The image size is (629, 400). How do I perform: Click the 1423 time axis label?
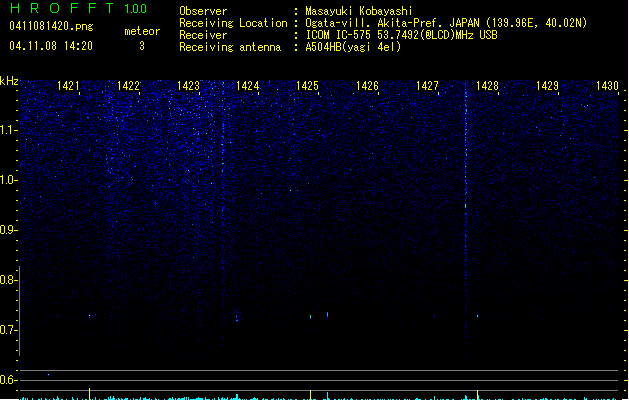tap(188, 86)
